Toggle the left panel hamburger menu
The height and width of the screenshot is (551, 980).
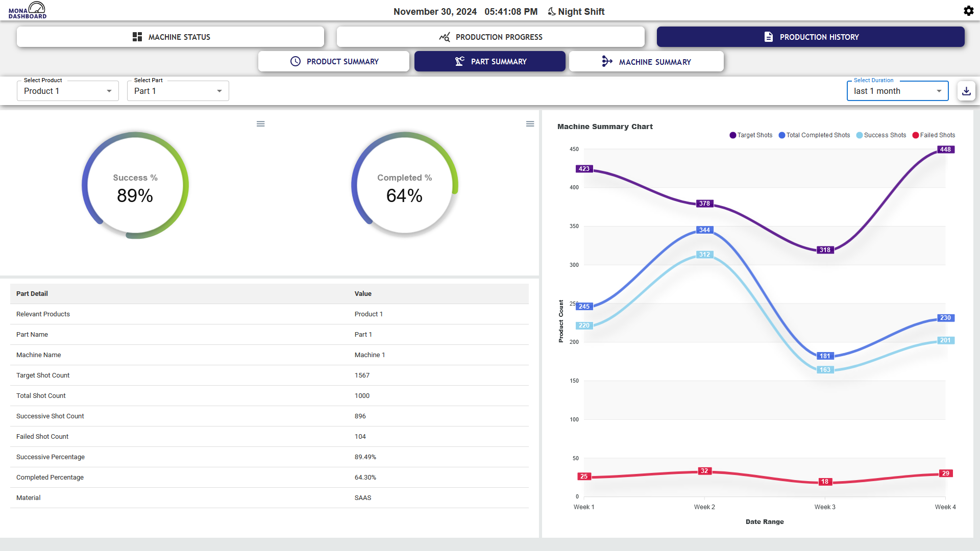click(x=260, y=123)
